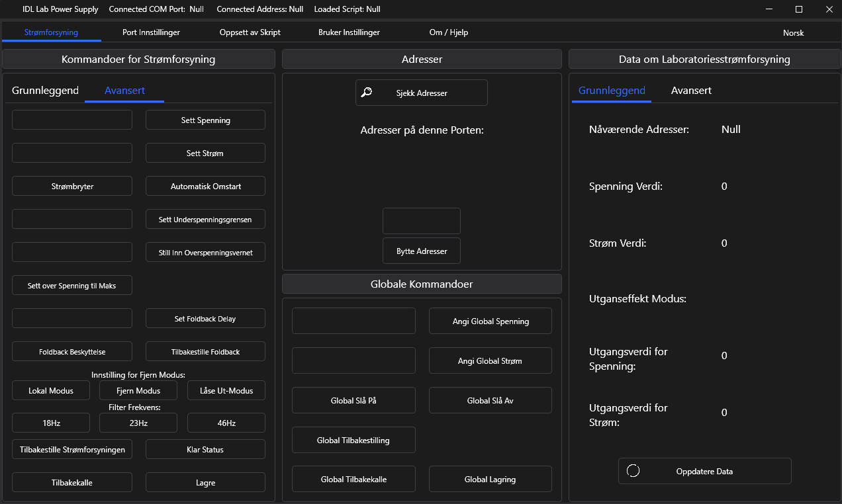
Task: Choose Fjern Modus remote setting
Action: (x=138, y=391)
